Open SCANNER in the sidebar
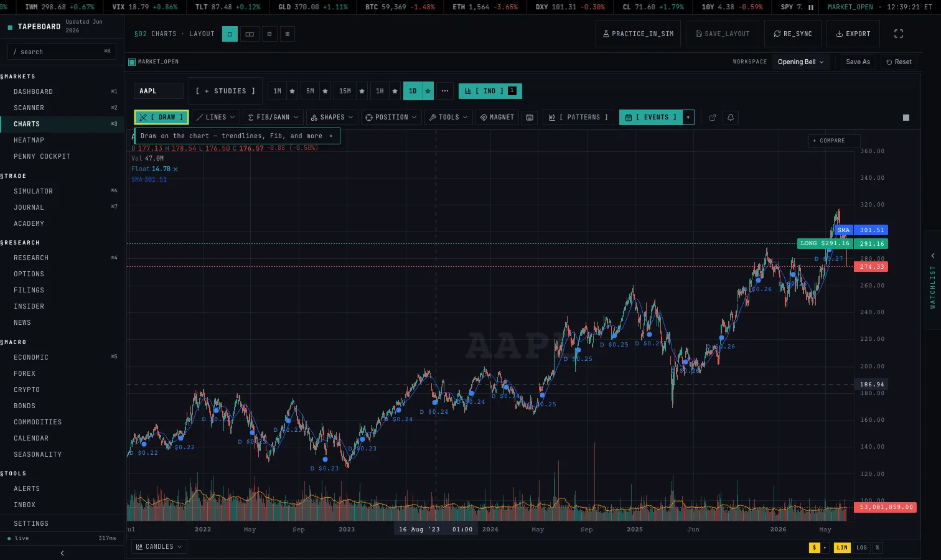Screen dimensions: 941x560 [x=62, y=108]
